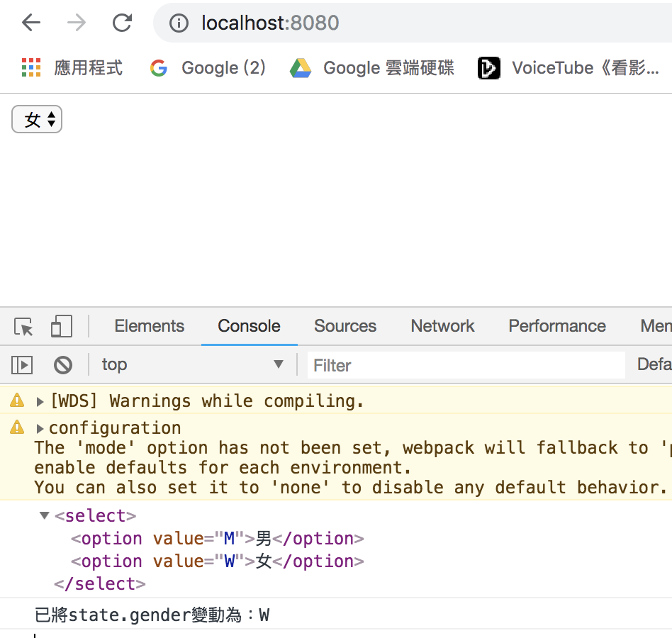Image resolution: width=672 pixels, height=638 pixels.
Task: Focus the console Filter field
Action: pos(466,365)
